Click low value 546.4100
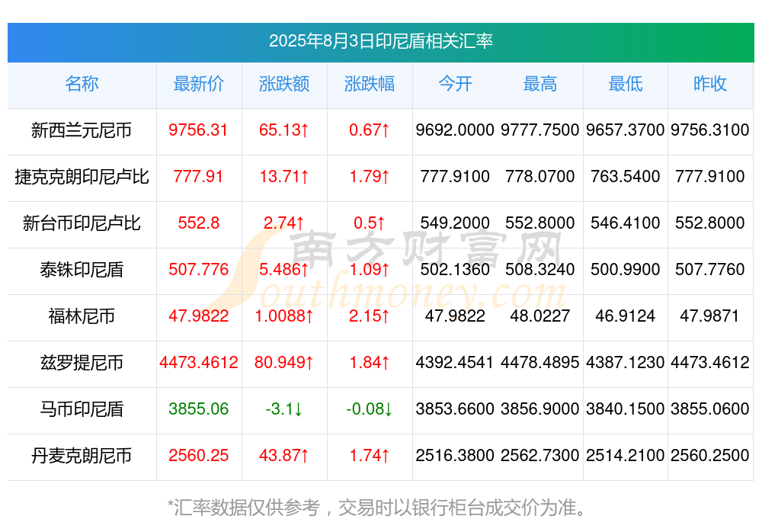762x532 pixels. 625,223
